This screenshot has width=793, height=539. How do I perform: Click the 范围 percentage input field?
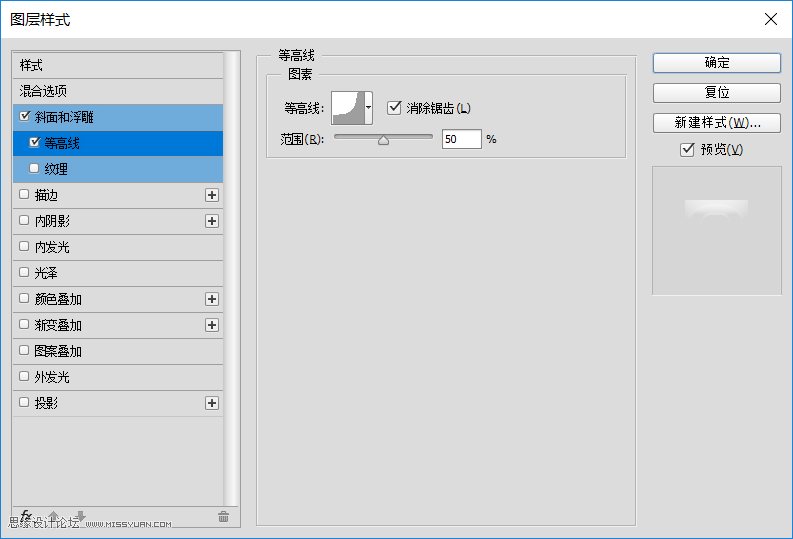click(461, 140)
